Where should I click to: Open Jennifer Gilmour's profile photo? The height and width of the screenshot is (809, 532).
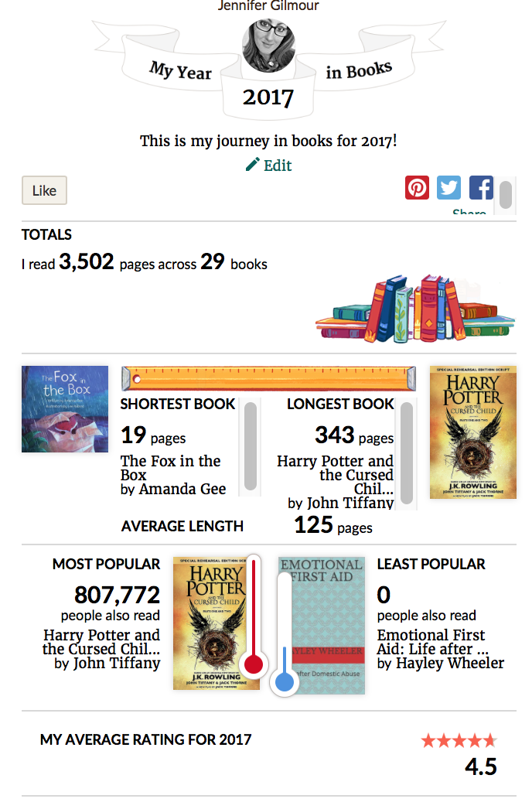pyautogui.click(x=269, y=46)
